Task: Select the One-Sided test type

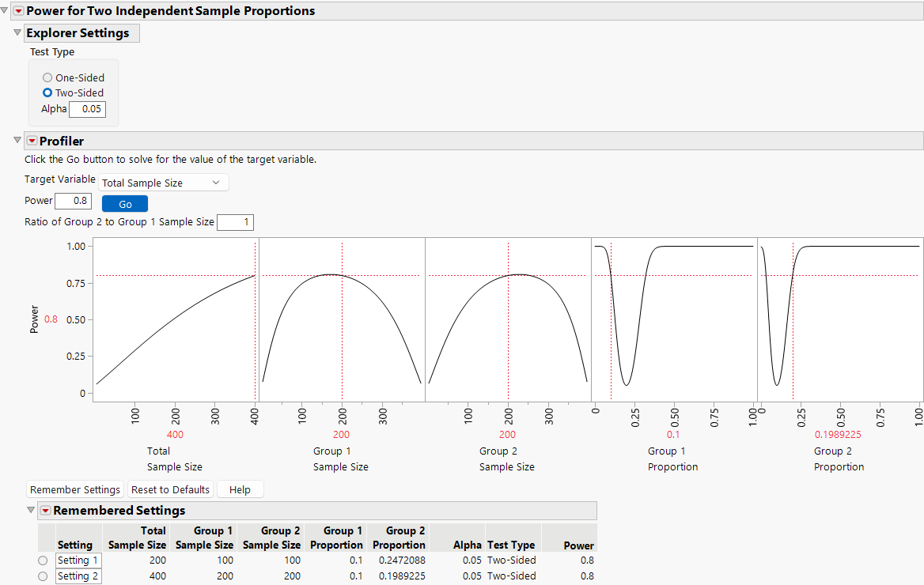Action: 47,77
